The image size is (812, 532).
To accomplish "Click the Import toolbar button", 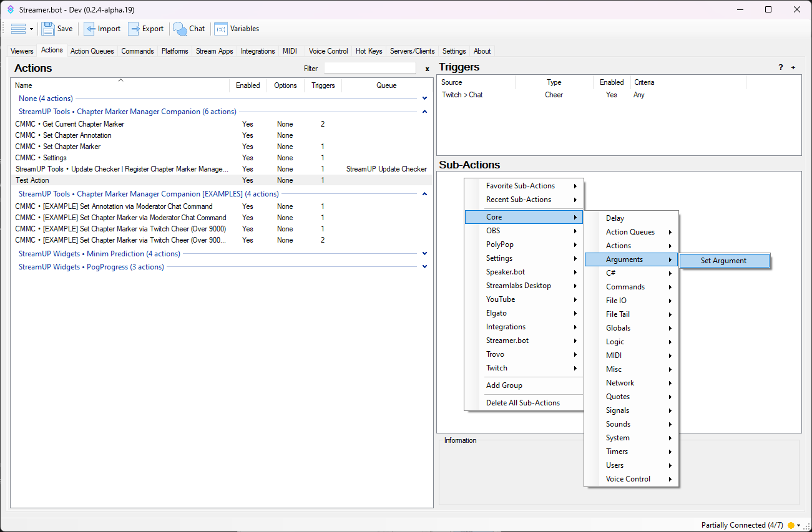I will pyautogui.click(x=102, y=29).
